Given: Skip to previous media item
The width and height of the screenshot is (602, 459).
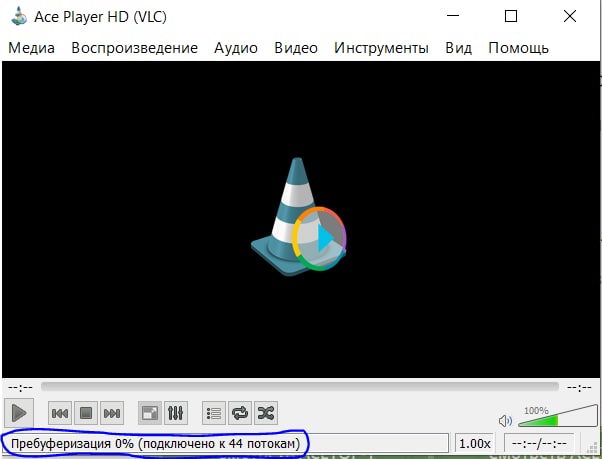Looking at the screenshot, I should pyautogui.click(x=60, y=413).
